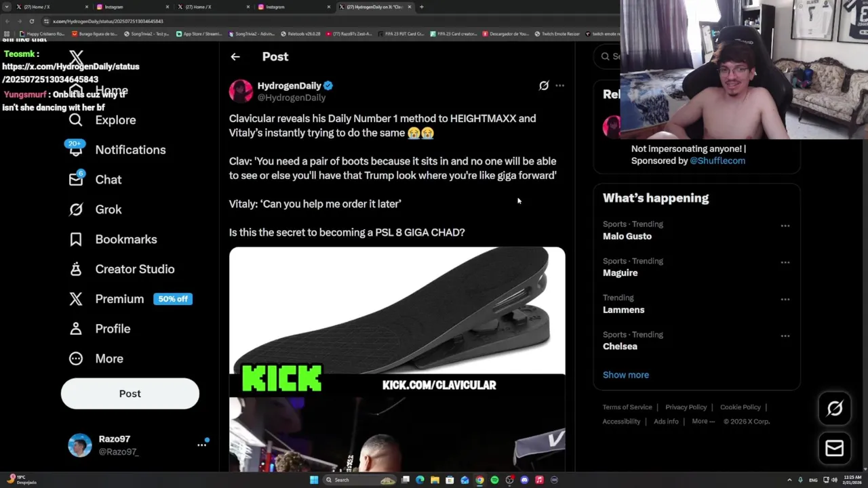Open Profile person icon in sidebar
Viewport: 868px width, 488px height.
coord(76,329)
